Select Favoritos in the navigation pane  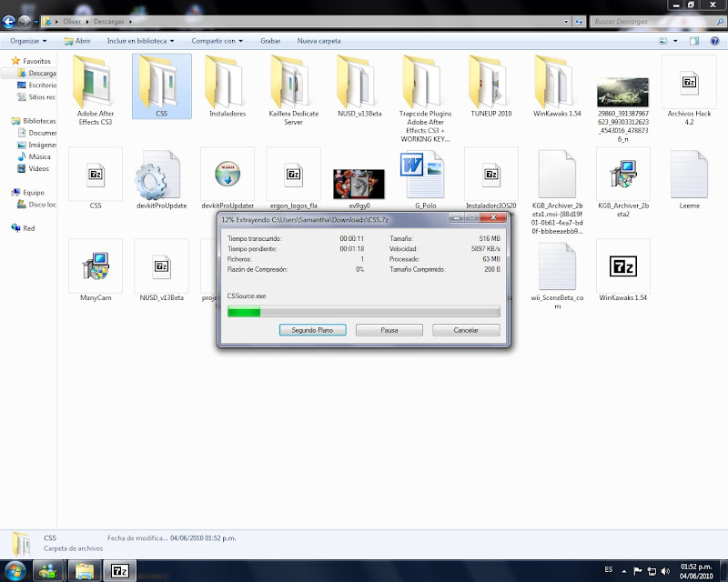(31, 61)
